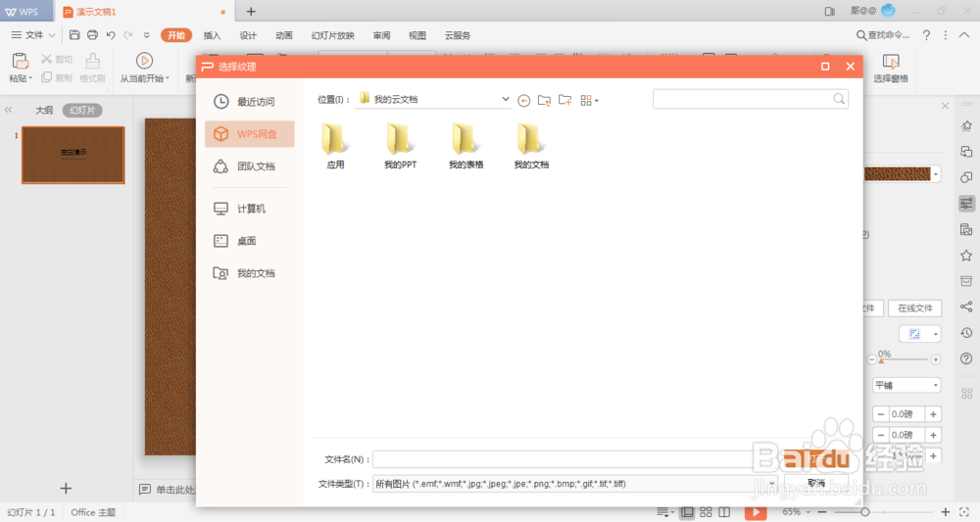Click the back navigation arrow icon

click(x=523, y=101)
